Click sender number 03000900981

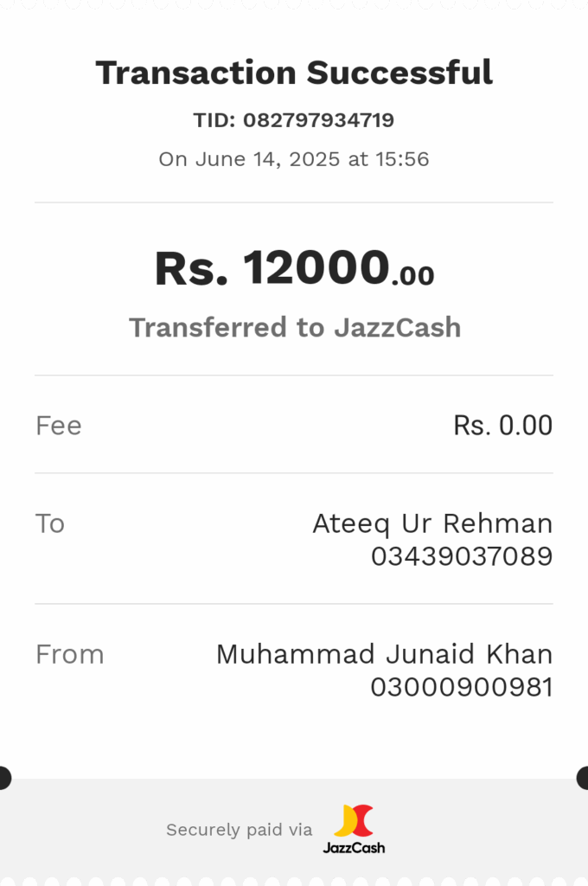(x=462, y=688)
